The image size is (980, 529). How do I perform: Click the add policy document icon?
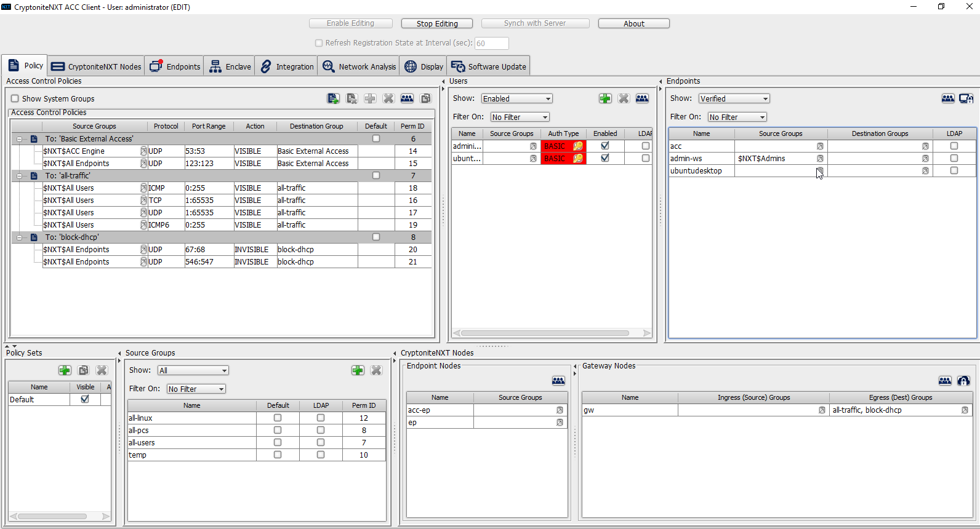coord(333,98)
